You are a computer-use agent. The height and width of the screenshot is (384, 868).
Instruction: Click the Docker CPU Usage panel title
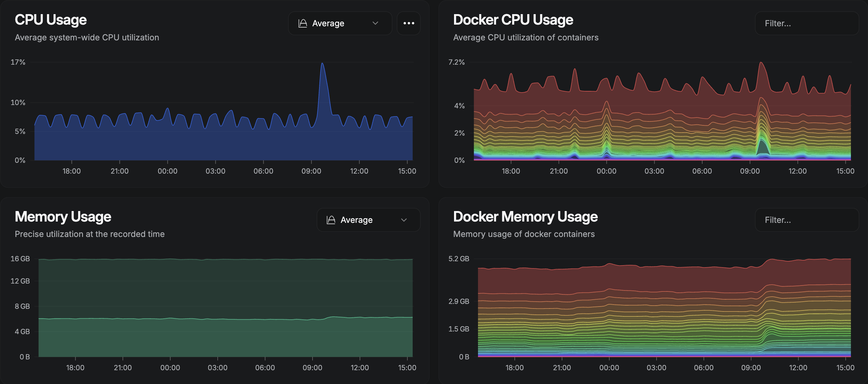pyautogui.click(x=513, y=20)
